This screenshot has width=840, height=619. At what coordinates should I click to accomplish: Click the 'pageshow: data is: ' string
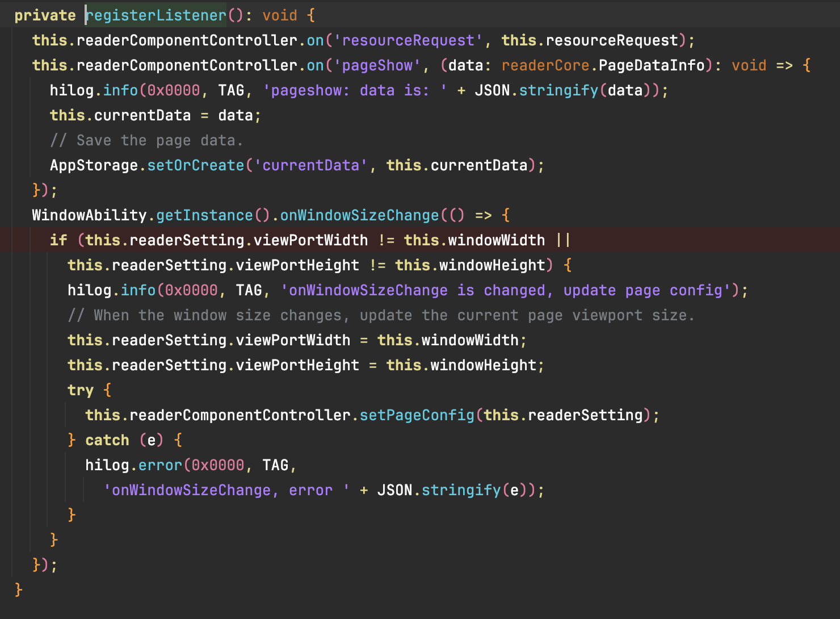click(x=355, y=90)
